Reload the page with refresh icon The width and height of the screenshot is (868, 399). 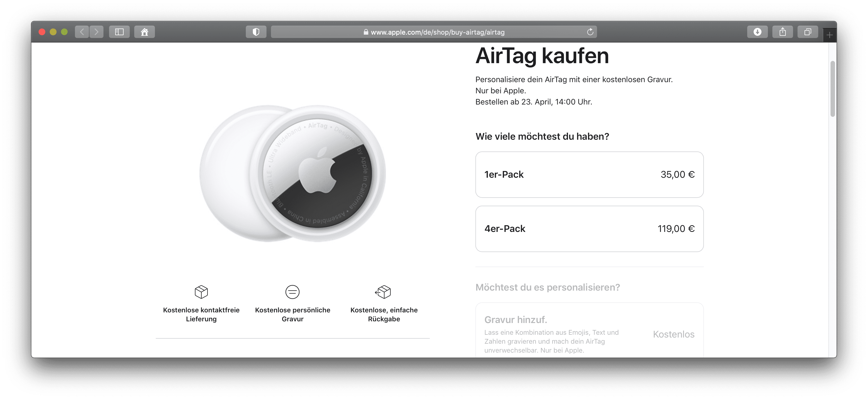pos(590,32)
